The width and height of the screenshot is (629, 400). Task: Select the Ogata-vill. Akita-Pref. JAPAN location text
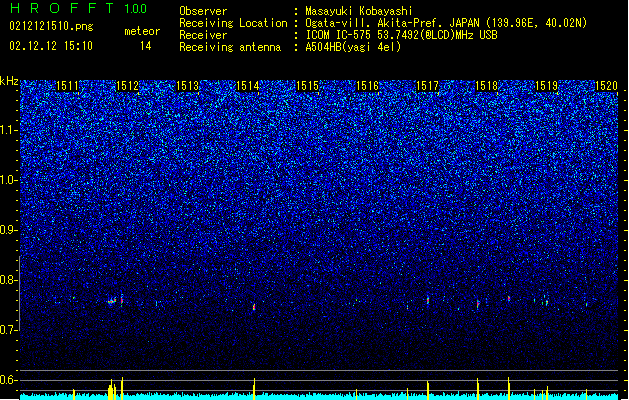(446, 23)
